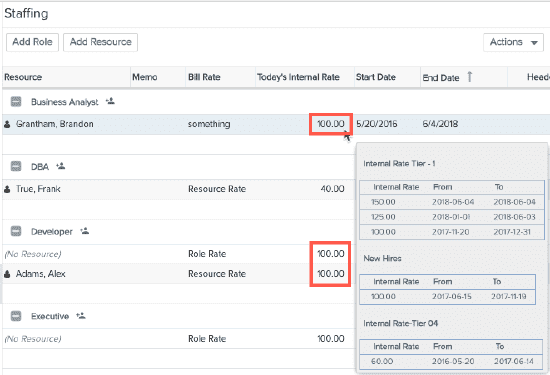This screenshot has width=550, height=375.
Task: Click Grantham end date 6/4/2018
Action: coord(440,124)
